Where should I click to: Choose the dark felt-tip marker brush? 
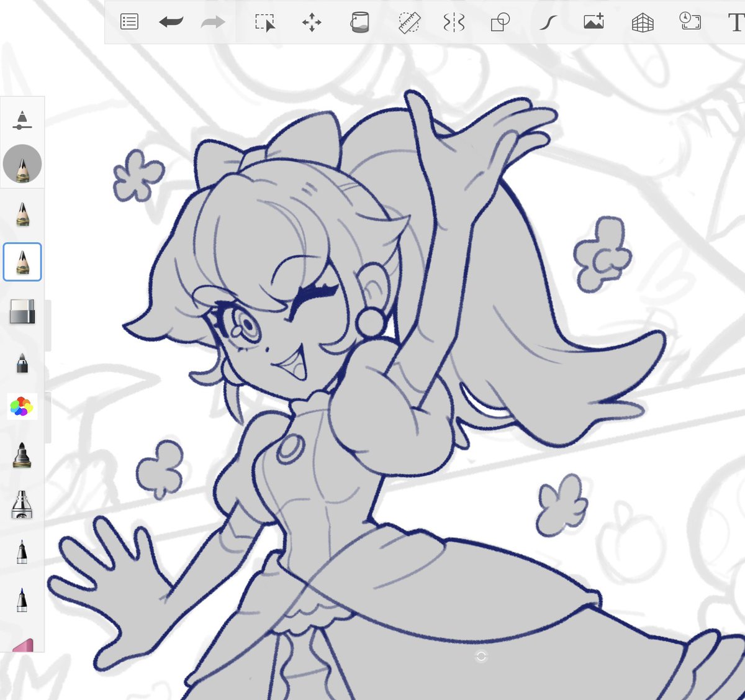(22, 362)
